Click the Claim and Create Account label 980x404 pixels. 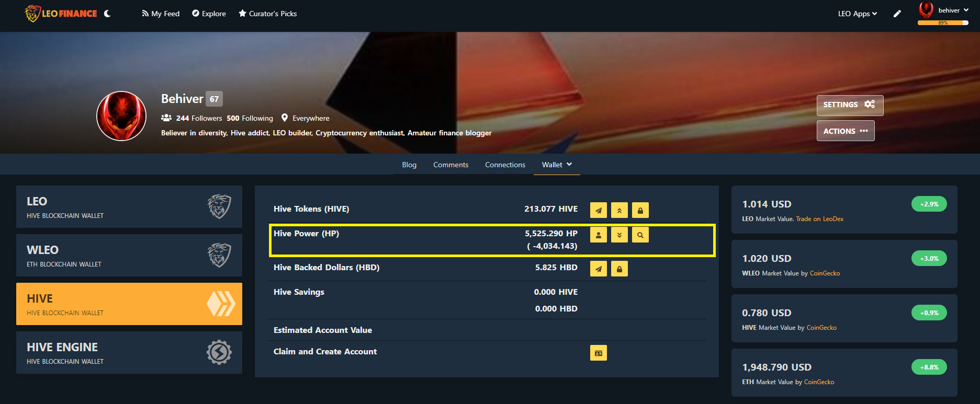(x=325, y=352)
